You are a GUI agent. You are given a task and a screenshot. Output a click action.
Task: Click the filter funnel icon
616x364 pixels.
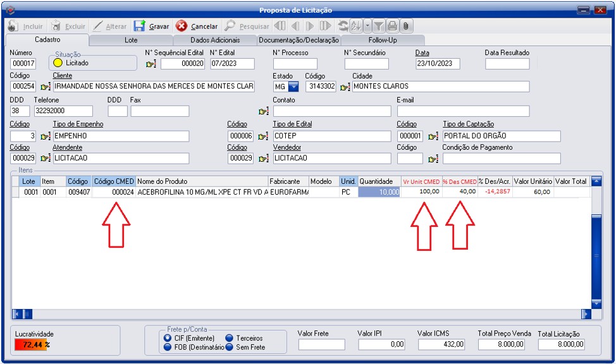pyautogui.click(x=378, y=27)
